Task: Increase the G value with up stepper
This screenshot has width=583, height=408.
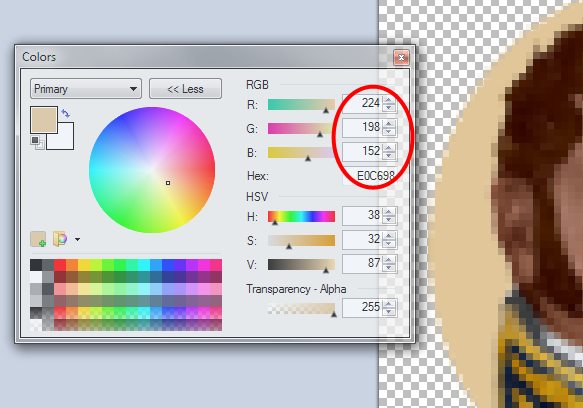Action: 389,123
